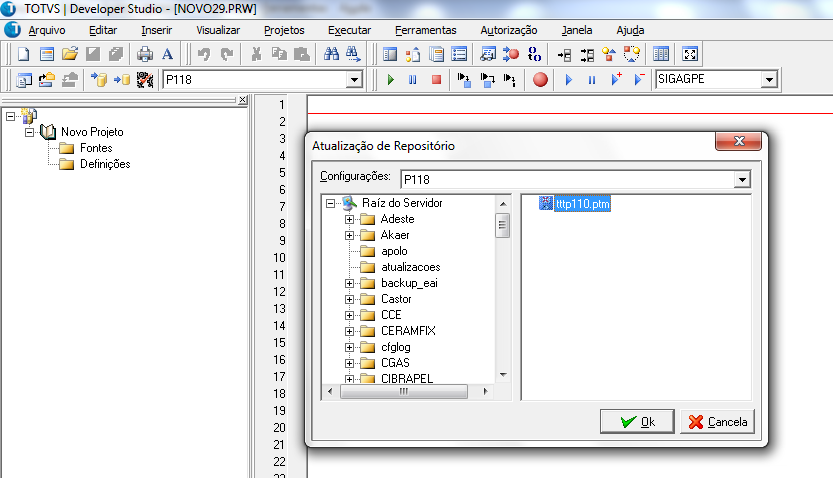This screenshot has width=833, height=478.
Task: Click the '0 to 0' watch icon
Action: (534, 54)
